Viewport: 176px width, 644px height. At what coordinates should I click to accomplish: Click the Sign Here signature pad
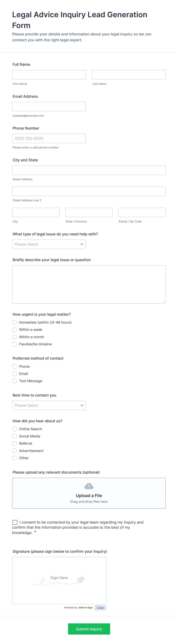point(59,580)
